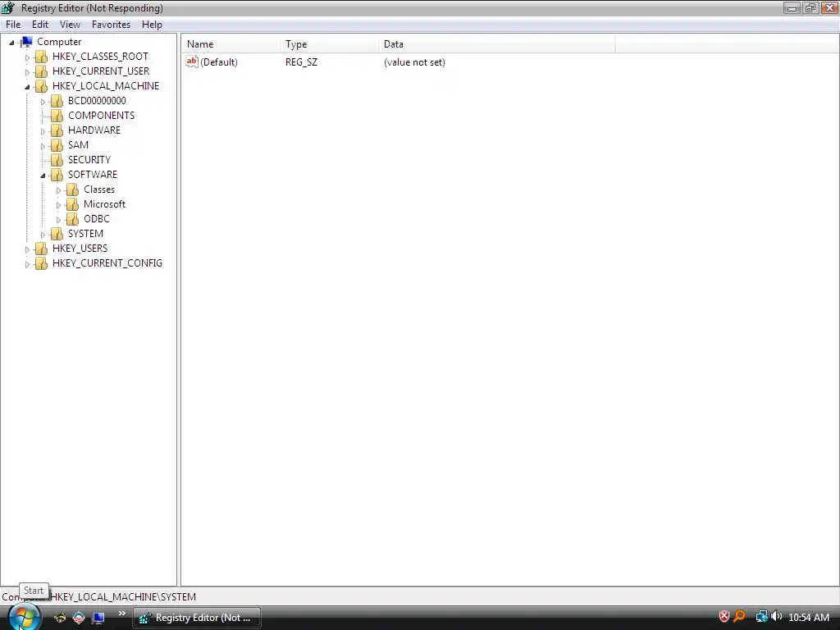Collapse SOFTWARE key arrow
The width and height of the screenshot is (840, 630).
43,176
